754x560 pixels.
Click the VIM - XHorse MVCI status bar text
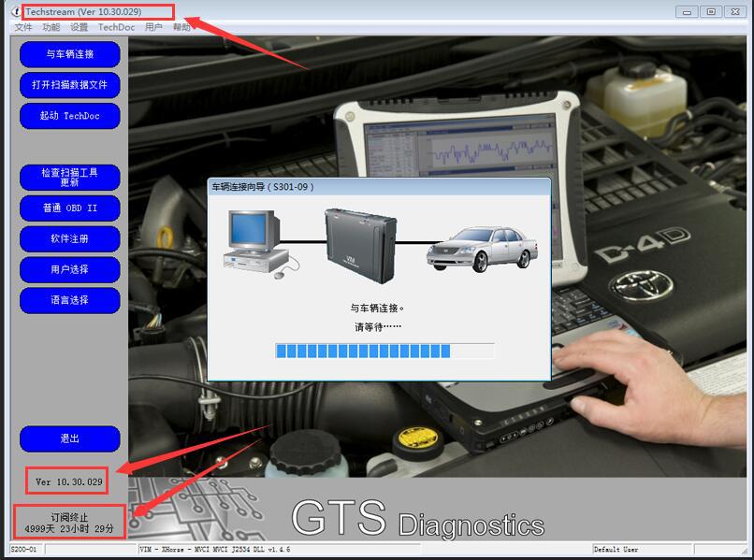click(215, 549)
